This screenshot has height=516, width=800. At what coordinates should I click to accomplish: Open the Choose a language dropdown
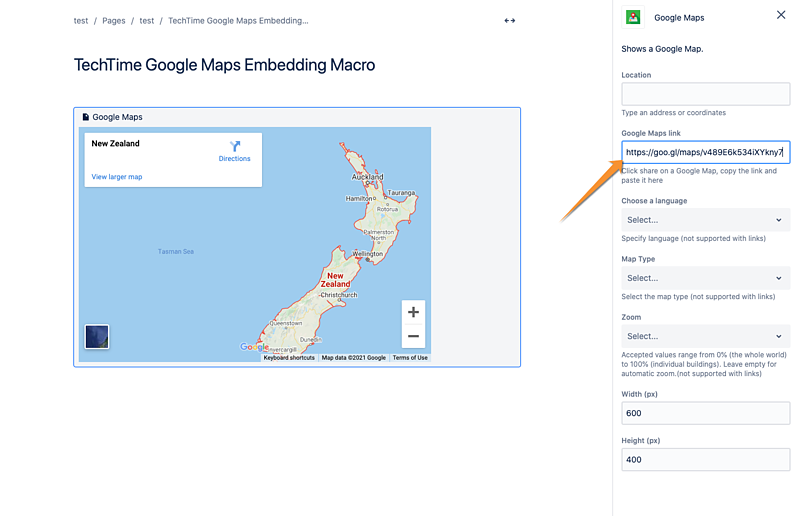[705, 220]
